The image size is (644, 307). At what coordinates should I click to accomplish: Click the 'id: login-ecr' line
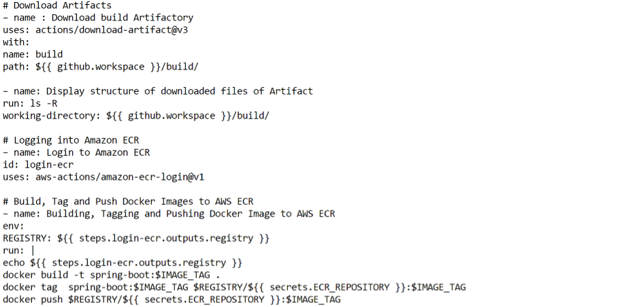click(38, 165)
